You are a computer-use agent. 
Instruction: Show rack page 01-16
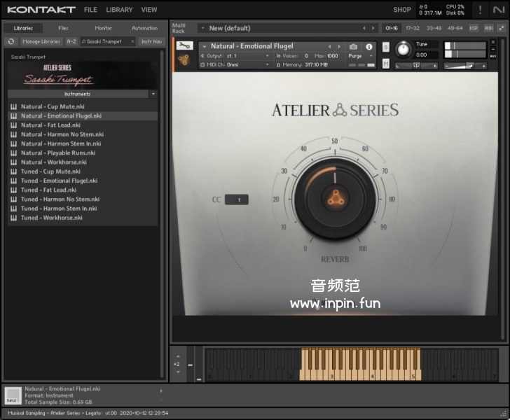click(x=392, y=28)
